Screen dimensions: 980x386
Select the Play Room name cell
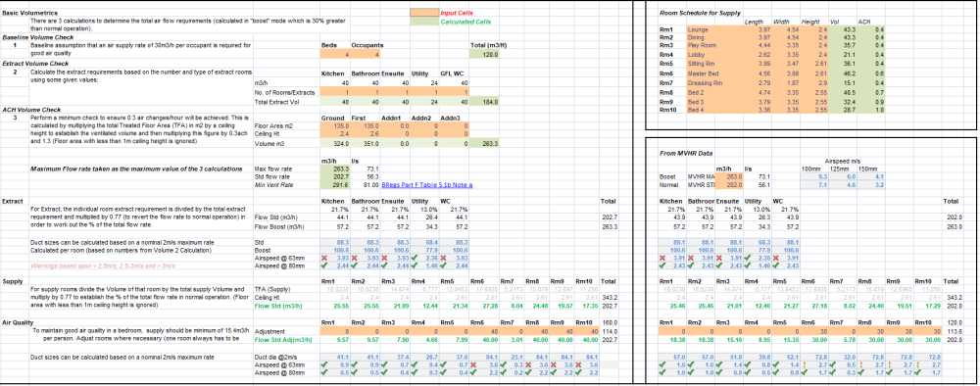pyautogui.click(x=713, y=46)
